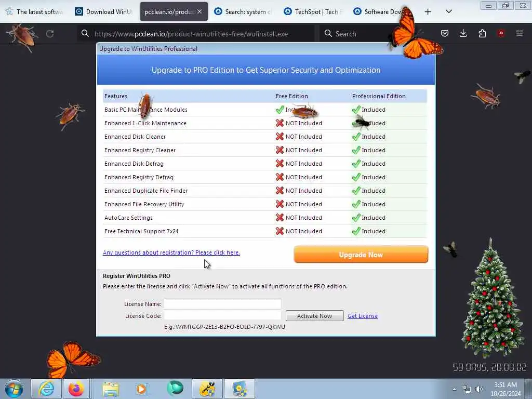Screen dimensions: 532x399
Task: Open the teal round taskbar app icon
Action: 175,389
